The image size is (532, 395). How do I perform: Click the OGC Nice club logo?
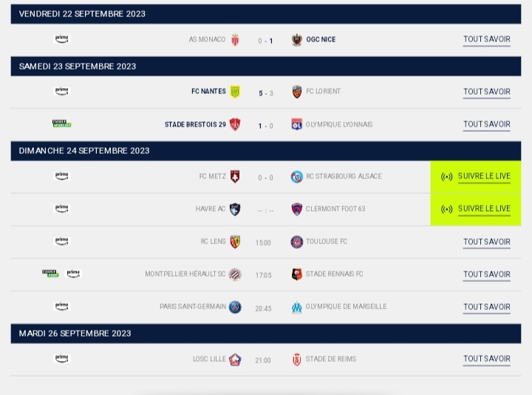(x=297, y=40)
